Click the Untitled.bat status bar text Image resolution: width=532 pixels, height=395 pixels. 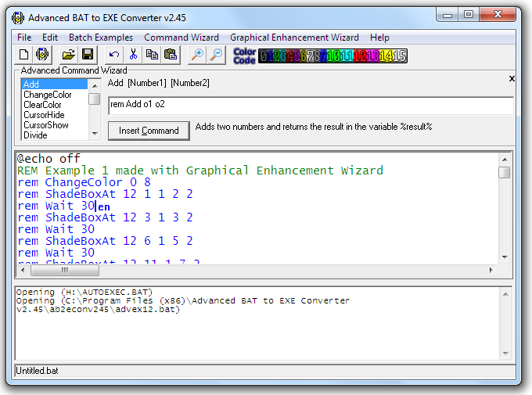[x=37, y=371]
